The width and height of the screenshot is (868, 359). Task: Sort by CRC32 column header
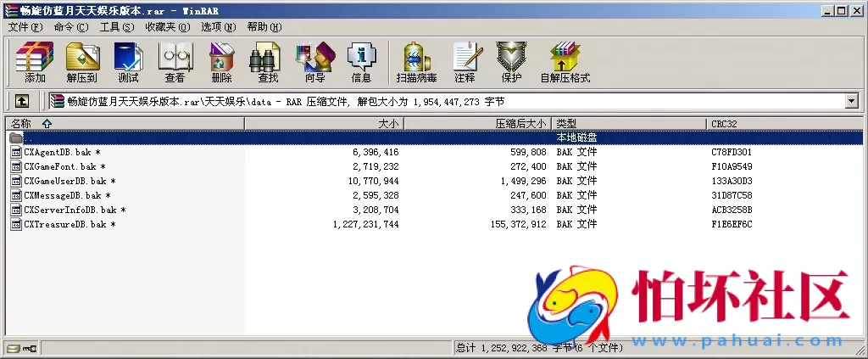785,124
